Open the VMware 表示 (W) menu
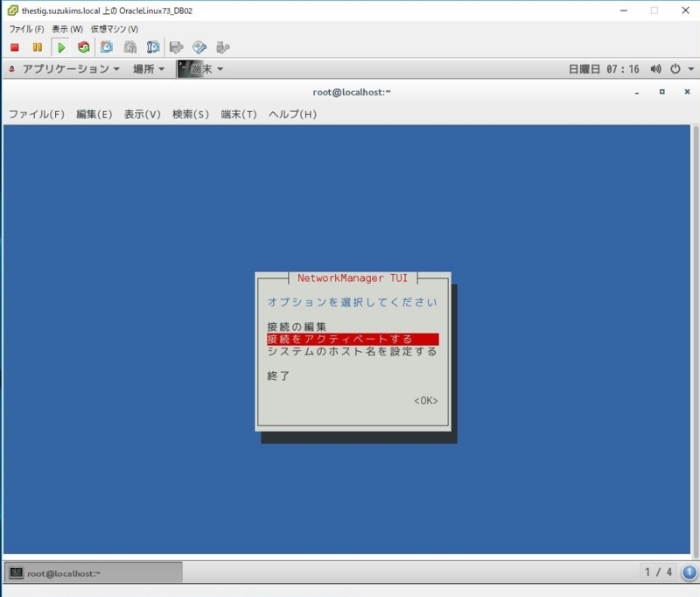 pos(67,29)
